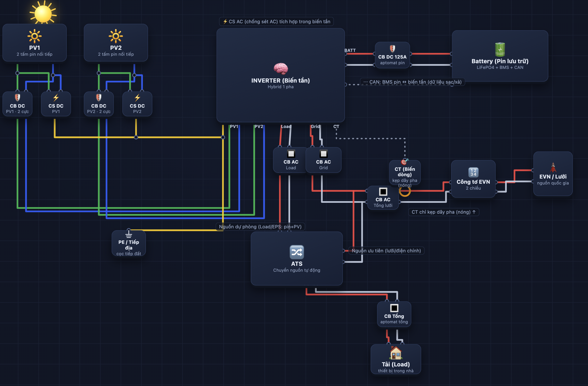Click the sun icon on PV2 node

[116, 36]
